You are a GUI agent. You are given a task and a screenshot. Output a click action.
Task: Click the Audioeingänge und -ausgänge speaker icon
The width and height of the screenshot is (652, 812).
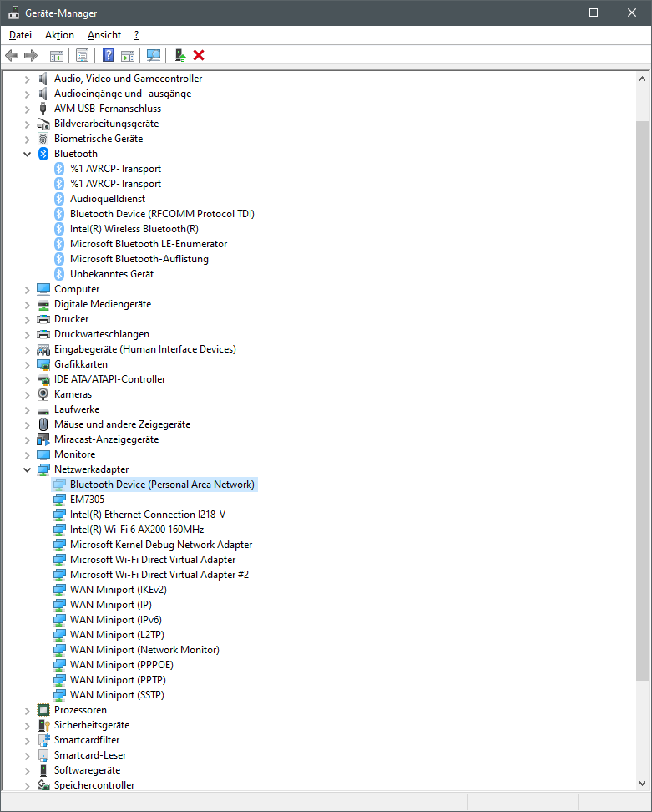pos(43,94)
